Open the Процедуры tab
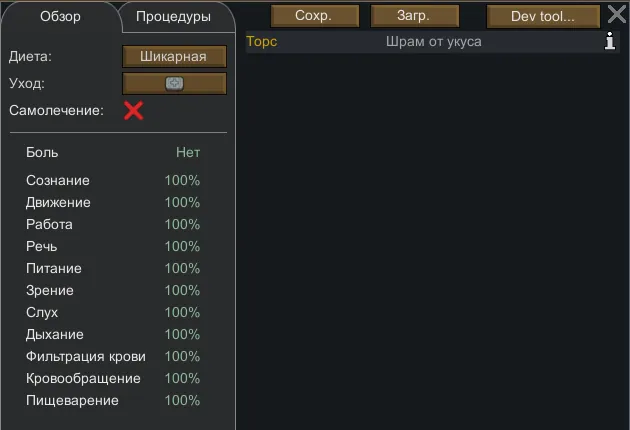 [173, 16]
